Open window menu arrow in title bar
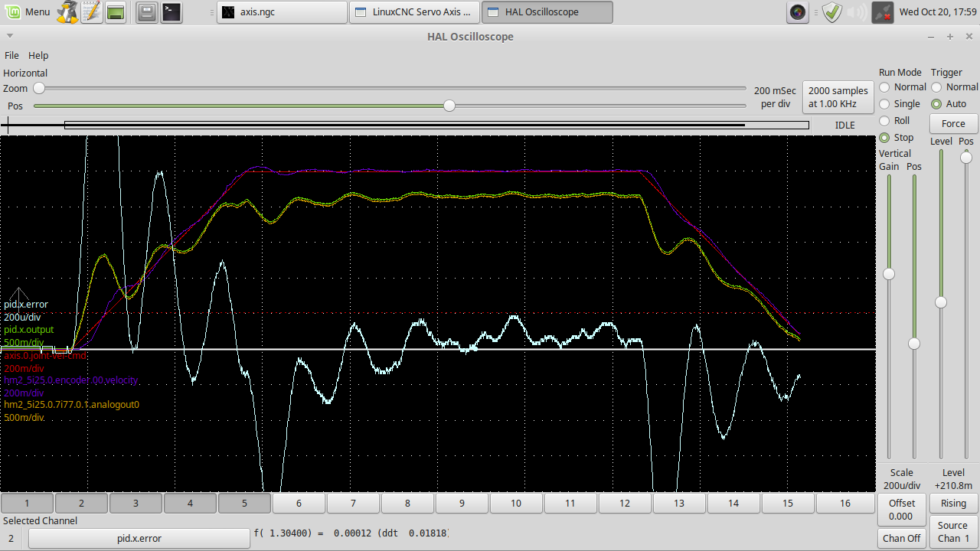Viewport: 980px width, 551px height. (8, 37)
